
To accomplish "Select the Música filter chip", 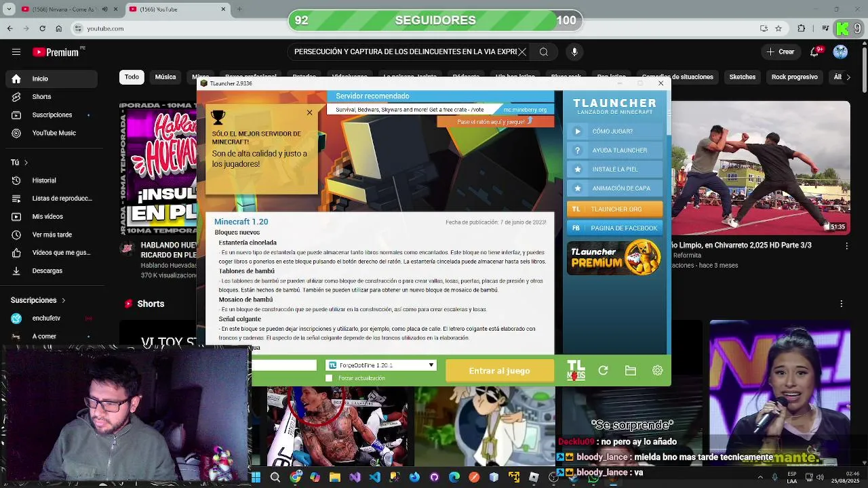I will tap(165, 77).
